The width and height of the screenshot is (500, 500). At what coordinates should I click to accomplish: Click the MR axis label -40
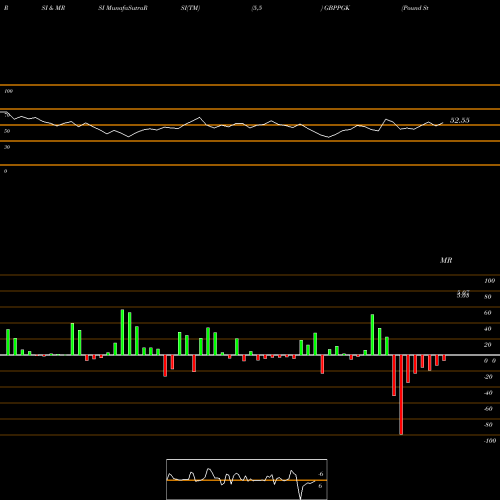pyautogui.click(x=488, y=393)
